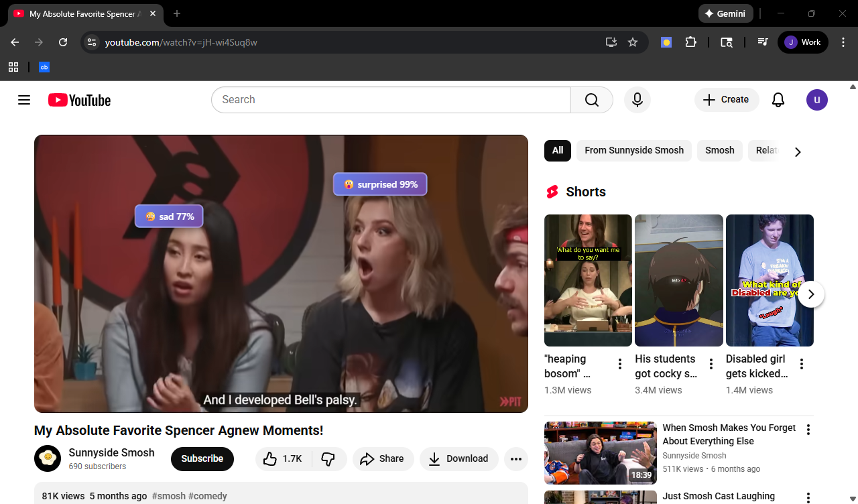858x504 pixels.
Task: Share the current video
Action: (x=383, y=458)
